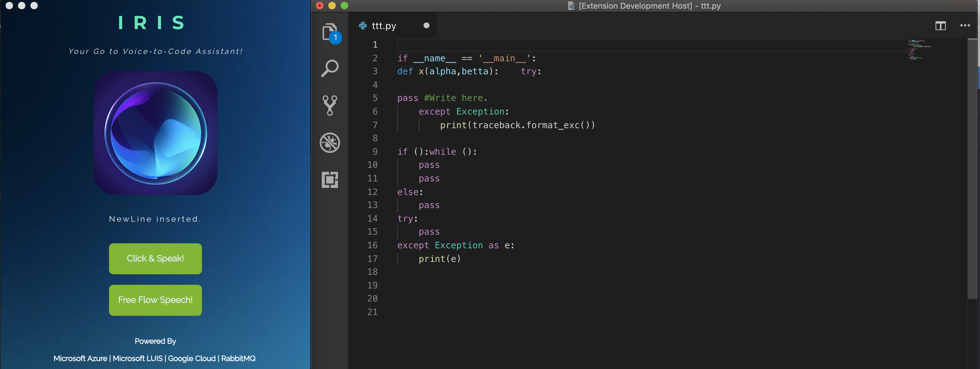Click the split editor icon
The height and width of the screenshot is (369, 980).
[940, 26]
